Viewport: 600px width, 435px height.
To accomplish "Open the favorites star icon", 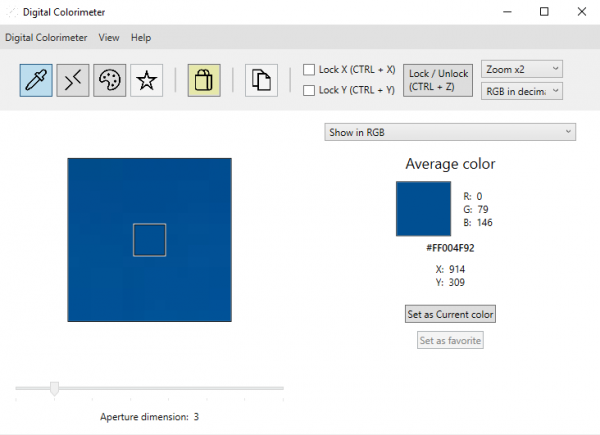I will coord(147,80).
